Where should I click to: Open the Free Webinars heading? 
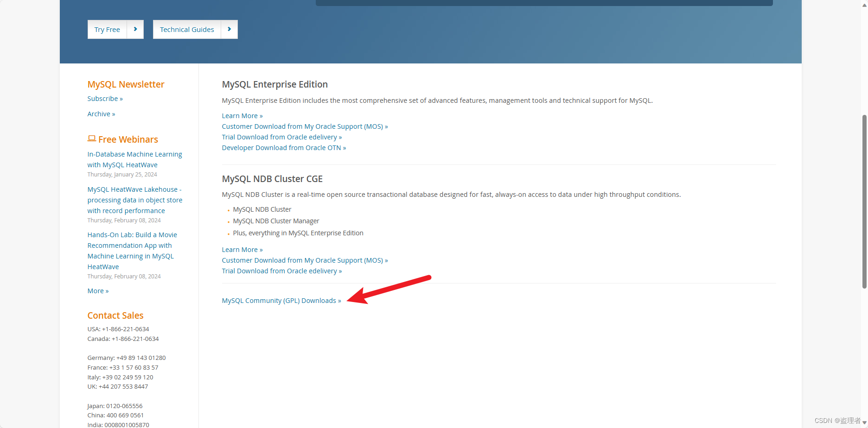(128, 139)
